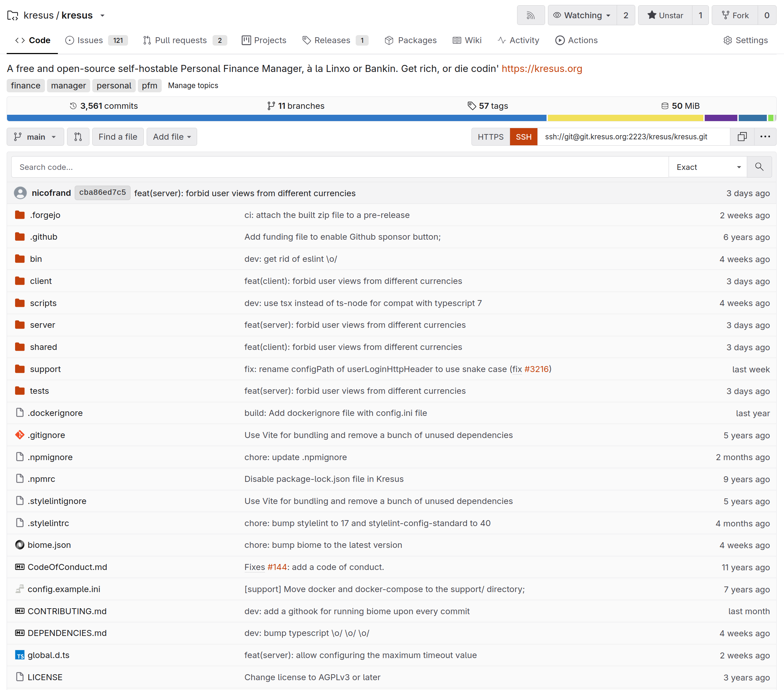This screenshot has width=784, height=690.
Task: Click the client folder icon
Action: coord(20,281)
